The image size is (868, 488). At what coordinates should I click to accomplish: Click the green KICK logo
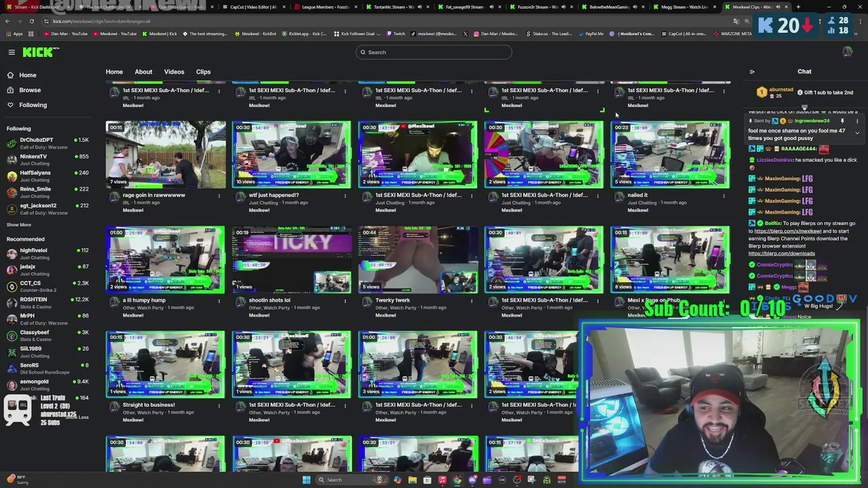[x=41, y=52]
